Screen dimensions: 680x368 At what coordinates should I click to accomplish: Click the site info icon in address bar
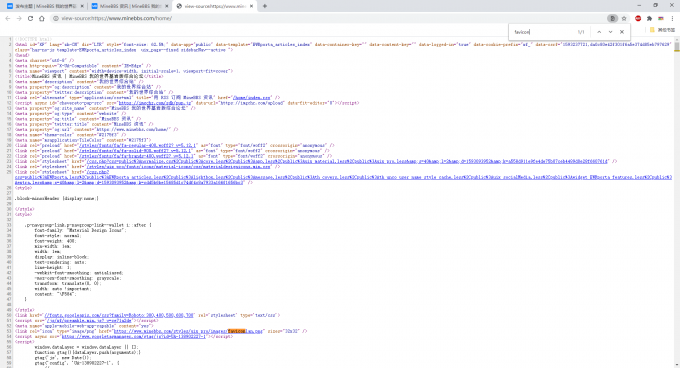coord(56,18)
